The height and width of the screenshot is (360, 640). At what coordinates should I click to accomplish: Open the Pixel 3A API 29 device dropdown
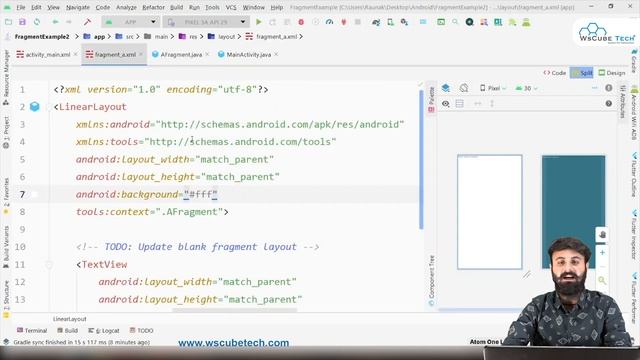pos(206,22)
